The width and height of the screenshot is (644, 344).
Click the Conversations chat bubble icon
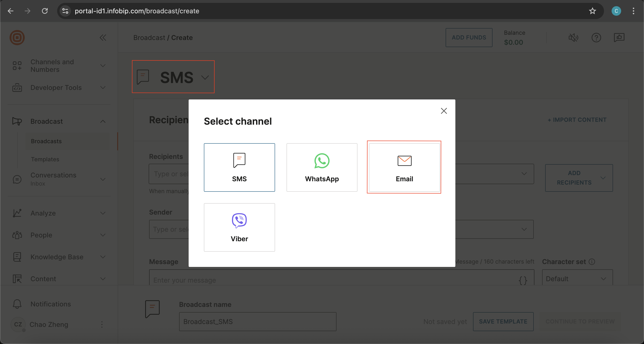pos(17,179)
